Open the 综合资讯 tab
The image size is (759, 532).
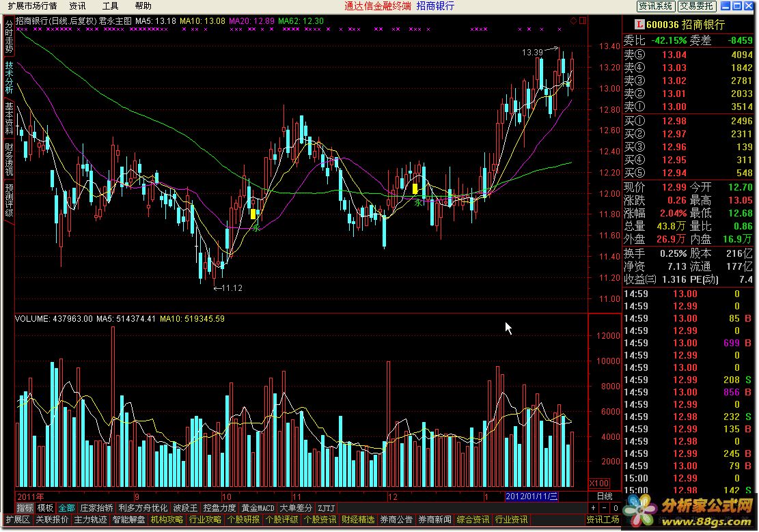[x=473, y=520]
